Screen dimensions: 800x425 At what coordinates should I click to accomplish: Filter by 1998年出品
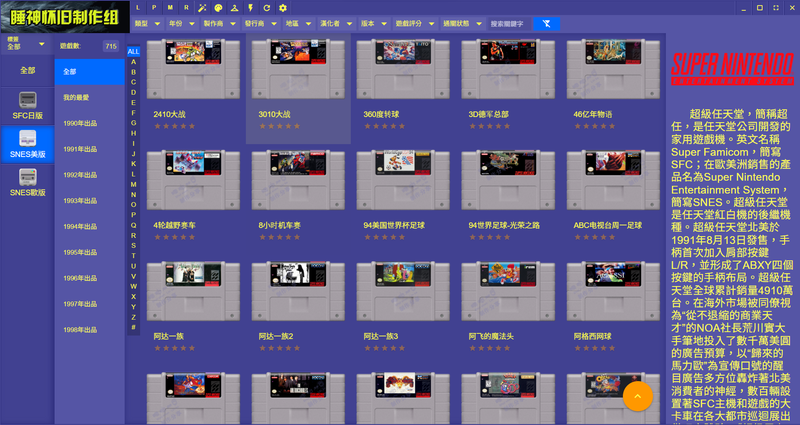click(x=90, y=330)
